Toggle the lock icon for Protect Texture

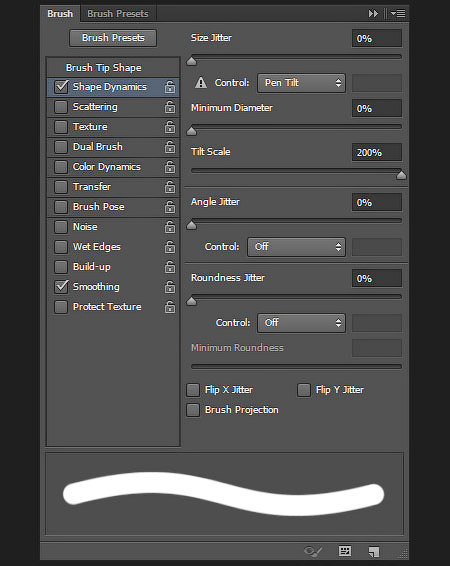click(x=170, y=307)
